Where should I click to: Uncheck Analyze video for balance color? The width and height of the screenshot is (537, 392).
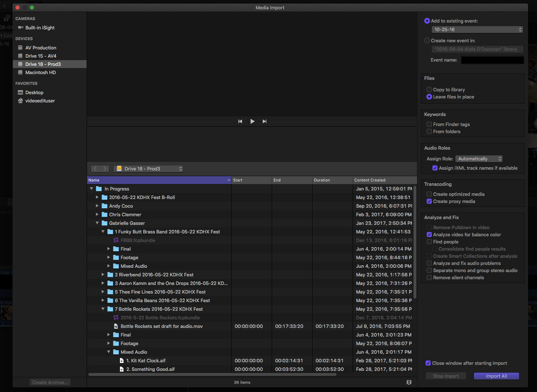pyautogui.click(x=429, y=234)
